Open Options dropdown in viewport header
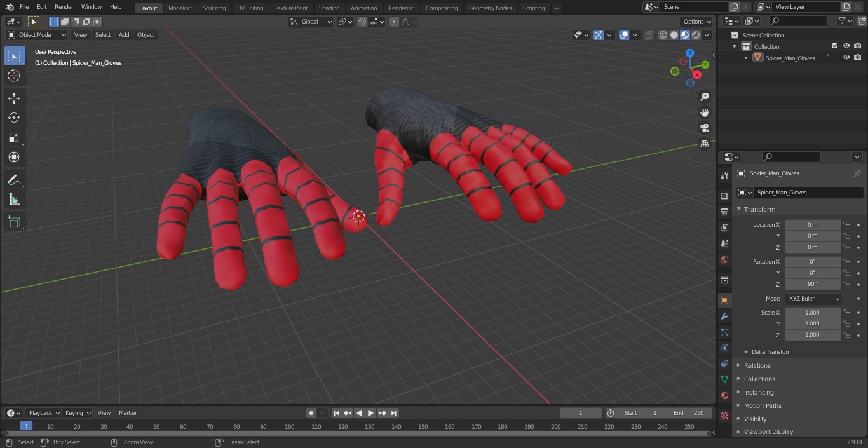Screen dimensions: 868x448 (x=698, y=22)
